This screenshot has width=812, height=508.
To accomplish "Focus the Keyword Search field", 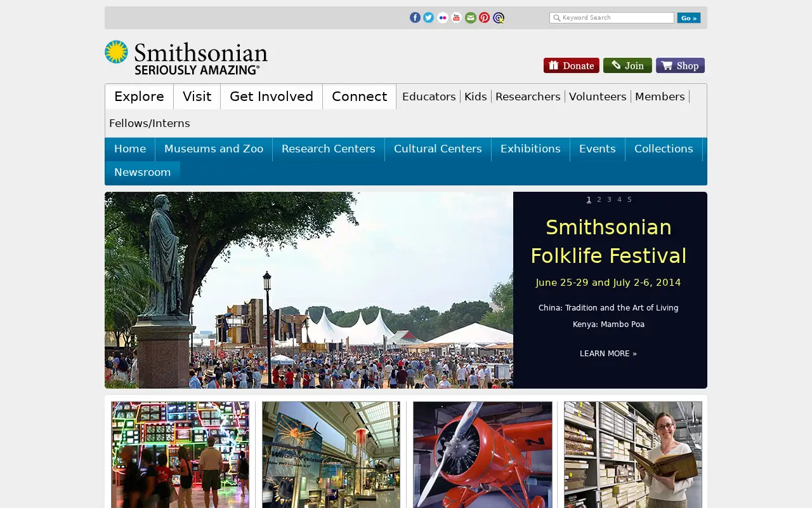I will (612, 18).
